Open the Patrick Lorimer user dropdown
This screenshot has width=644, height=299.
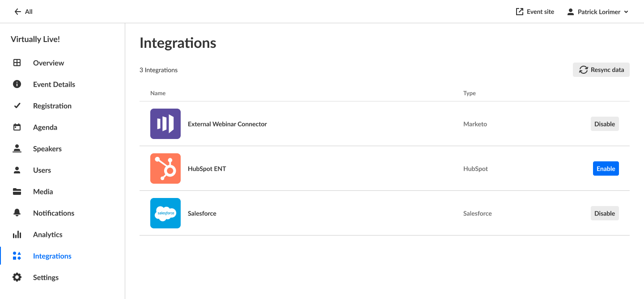598,12
